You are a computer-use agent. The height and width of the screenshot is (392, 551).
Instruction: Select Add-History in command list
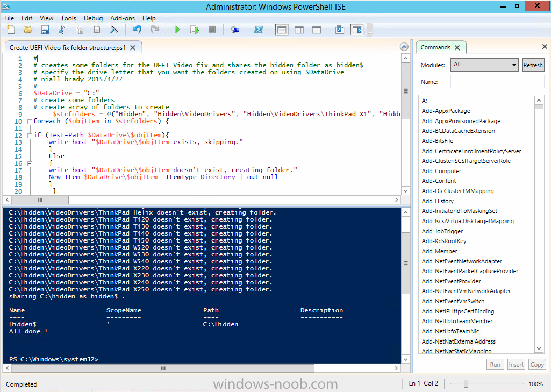tap(438, 201)
